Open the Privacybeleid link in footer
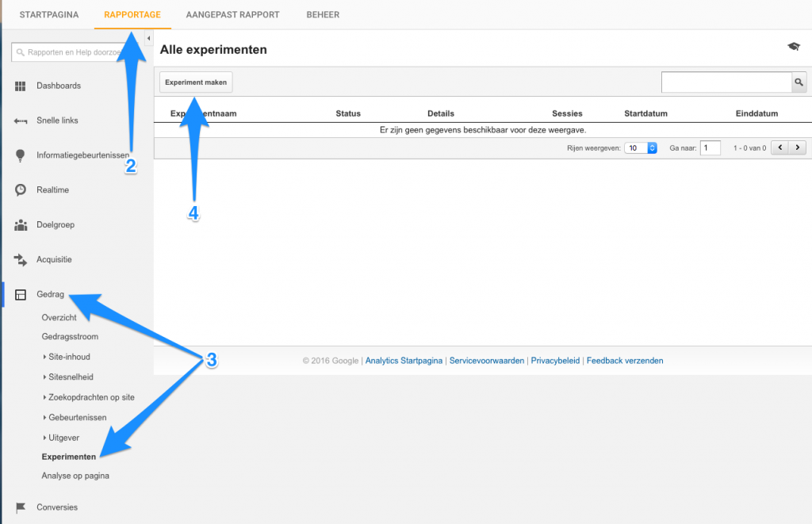This screenshot has width=812, height=524. [x=555, y=361]
